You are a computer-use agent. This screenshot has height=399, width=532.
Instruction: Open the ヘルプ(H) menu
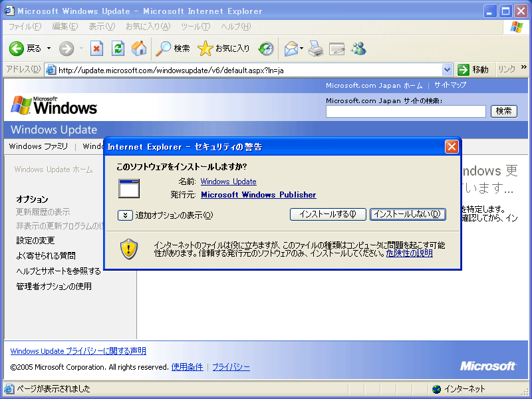coord(236,27)
